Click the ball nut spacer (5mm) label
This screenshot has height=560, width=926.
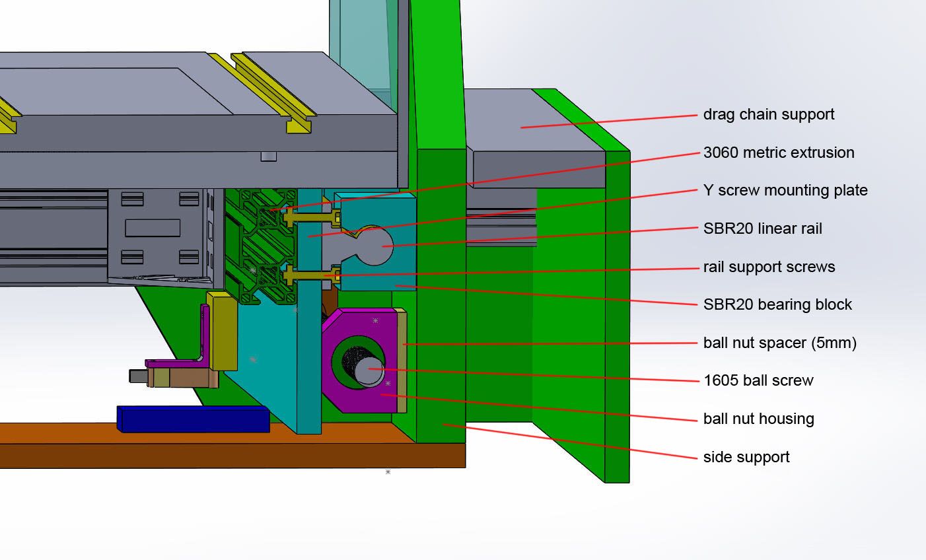pyautogui.click(x=781, y=343)
